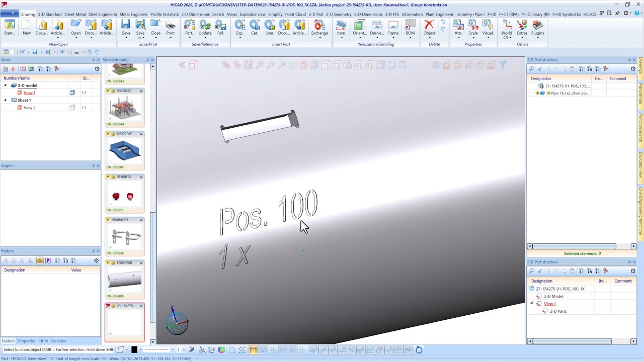Open settings gear in Feature panel
The height and width of the screenshot is (362, 644).
pos(96,260)
